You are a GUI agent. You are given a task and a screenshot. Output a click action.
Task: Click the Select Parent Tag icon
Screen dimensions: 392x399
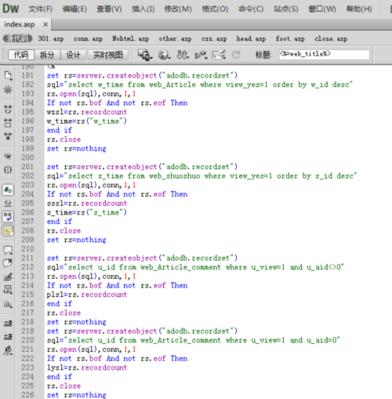(8, 156)
